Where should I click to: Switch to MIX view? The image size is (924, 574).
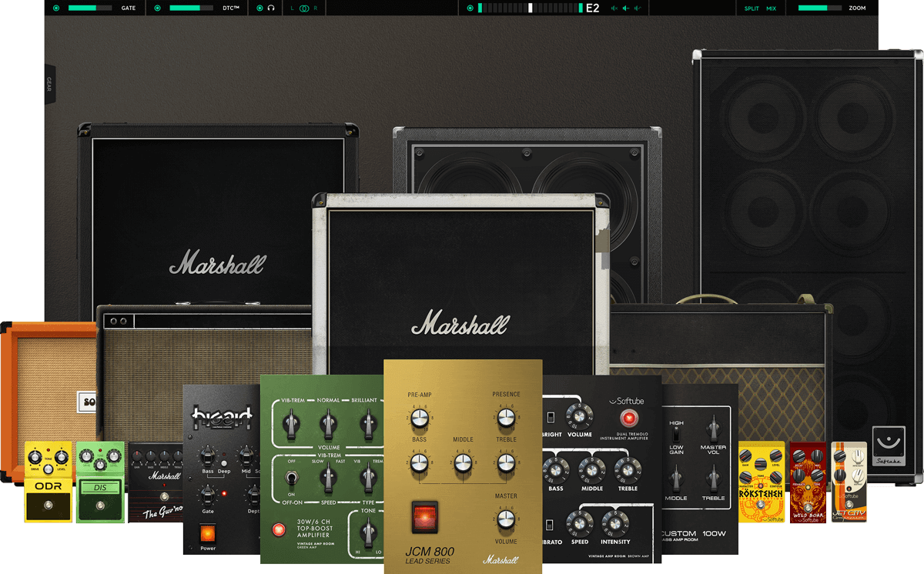pyautogui.click(x=771, y=8)
